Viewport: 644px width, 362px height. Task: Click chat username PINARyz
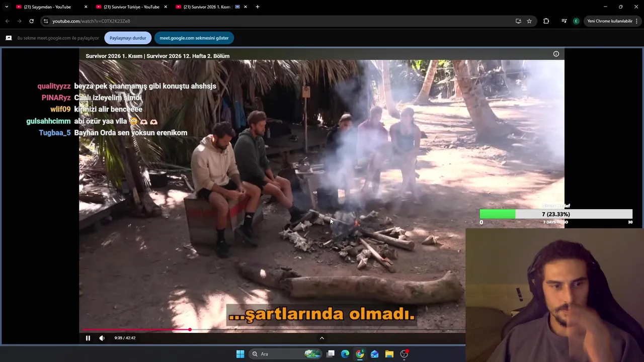tap(56, 98)
